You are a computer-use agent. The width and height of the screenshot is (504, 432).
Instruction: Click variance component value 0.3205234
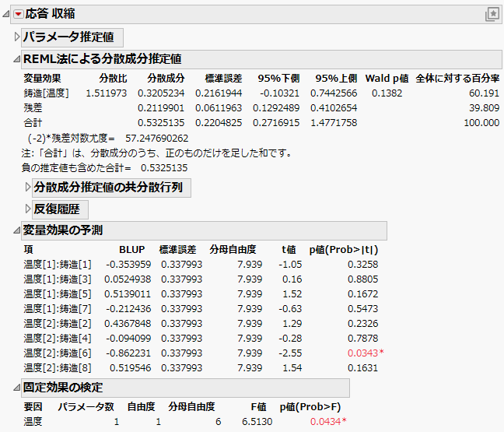click(x=161, y=93)
